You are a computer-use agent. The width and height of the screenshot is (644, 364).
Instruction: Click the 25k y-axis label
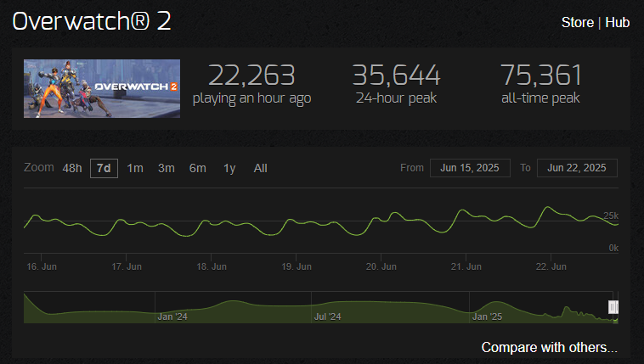click(611, 216)
